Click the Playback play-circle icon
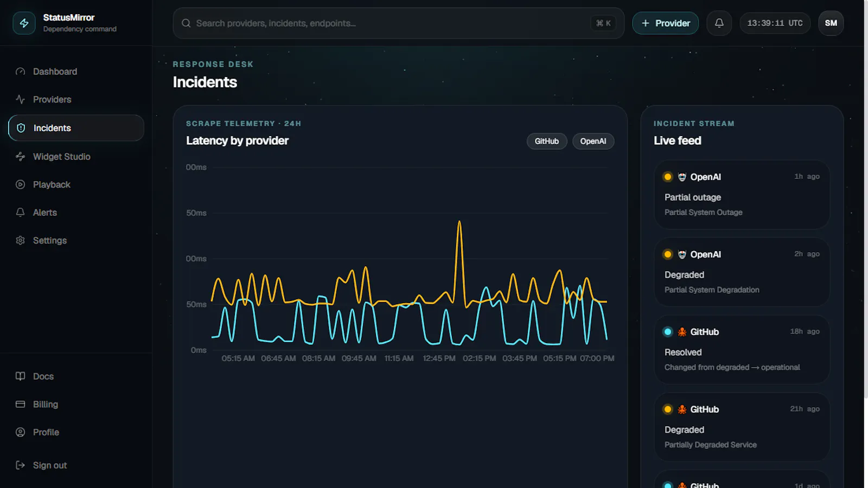Screen dimensions: 868x488 pyautogui.click(x=21, y=184)
